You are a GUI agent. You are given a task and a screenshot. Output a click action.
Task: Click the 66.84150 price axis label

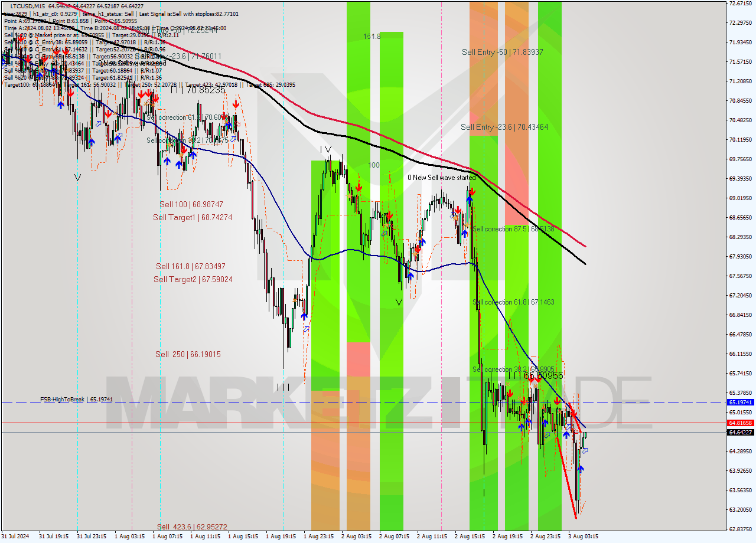click(x=740, y=315)
